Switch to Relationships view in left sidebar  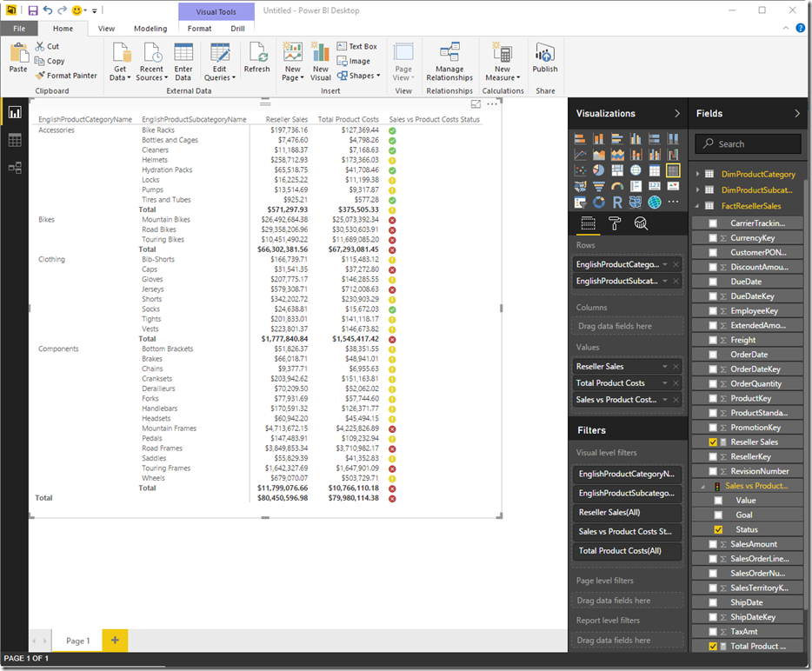[15, 168]
